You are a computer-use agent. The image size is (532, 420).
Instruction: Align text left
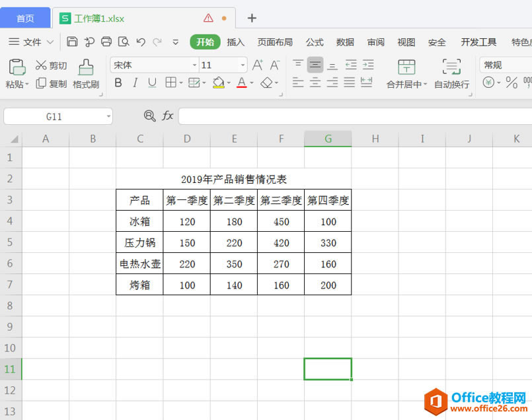point(298,83)
